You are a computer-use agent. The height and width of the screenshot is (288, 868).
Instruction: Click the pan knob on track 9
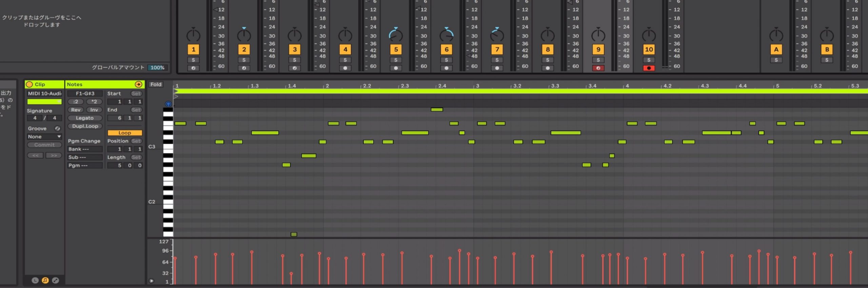pos(598,35)
